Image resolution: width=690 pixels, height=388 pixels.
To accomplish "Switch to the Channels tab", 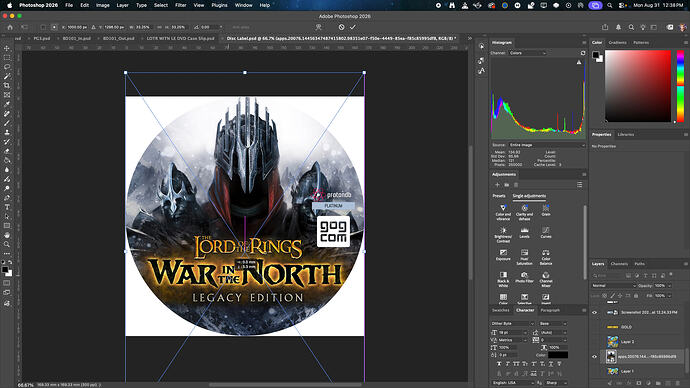I will point(619,264).
